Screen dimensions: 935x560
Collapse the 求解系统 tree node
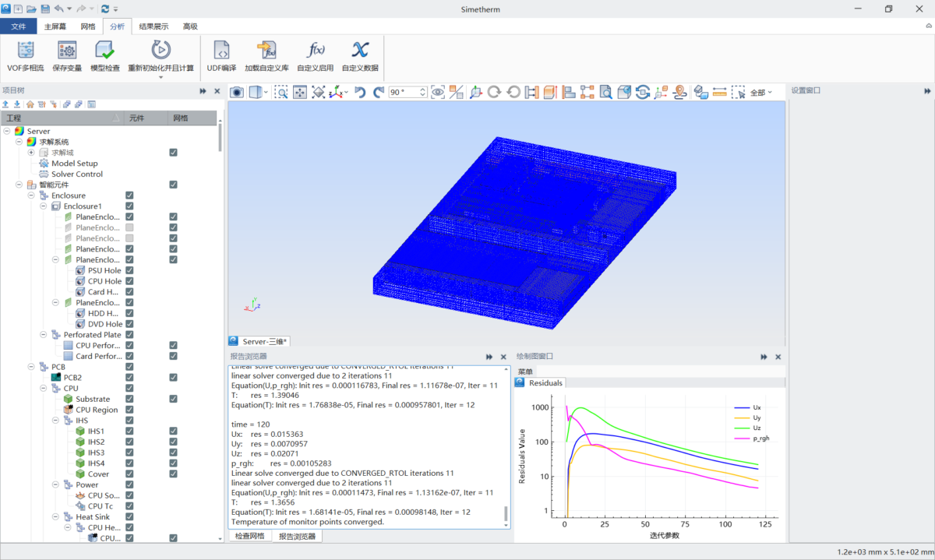click(19, 142)
